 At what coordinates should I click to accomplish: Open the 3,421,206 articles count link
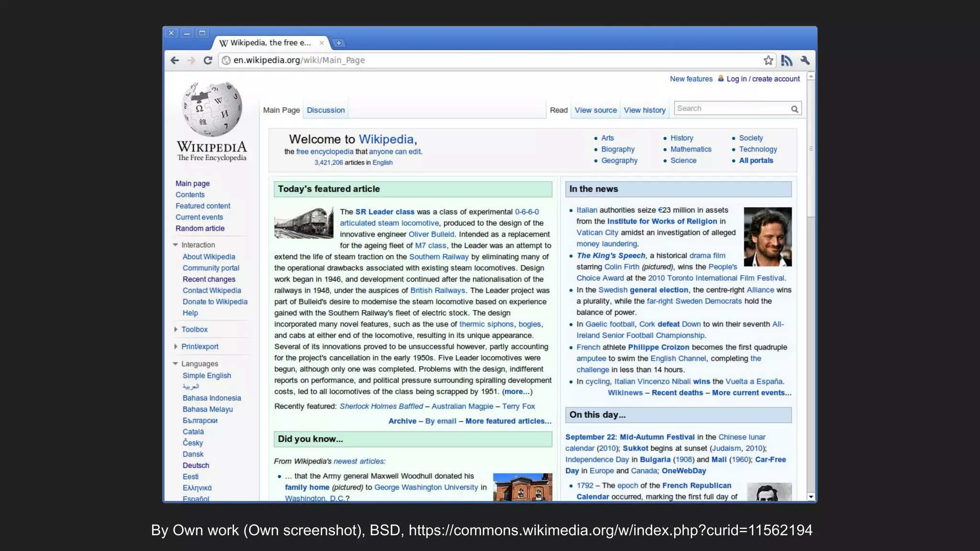point(329,163)
